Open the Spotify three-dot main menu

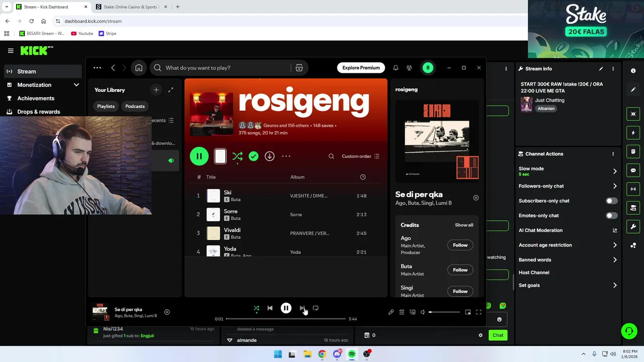click(97, 68)
